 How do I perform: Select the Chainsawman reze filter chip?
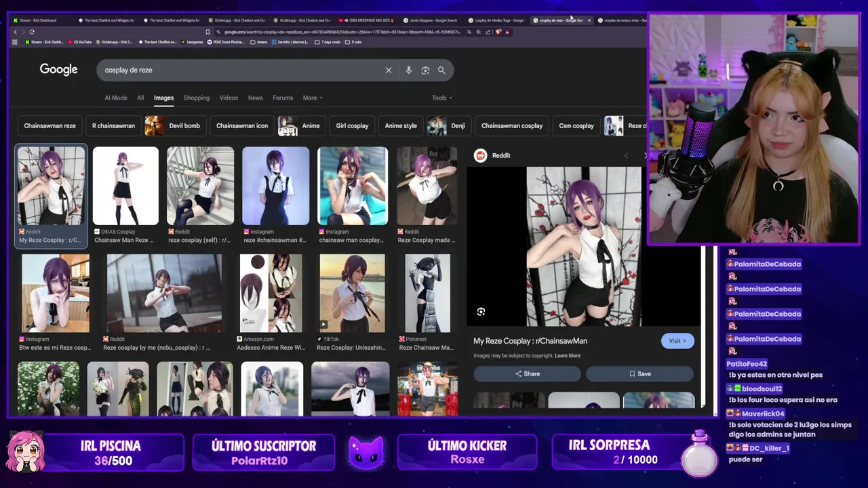50,125
